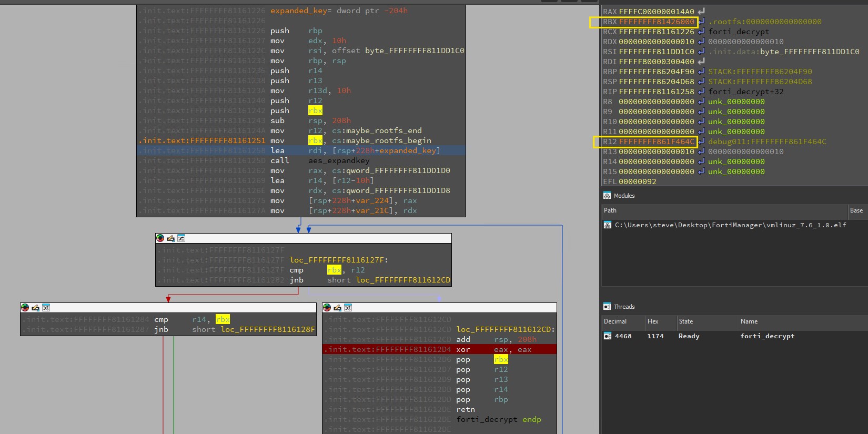Select RIP value FFFFFFFF81161258

[x=657, y=92]
